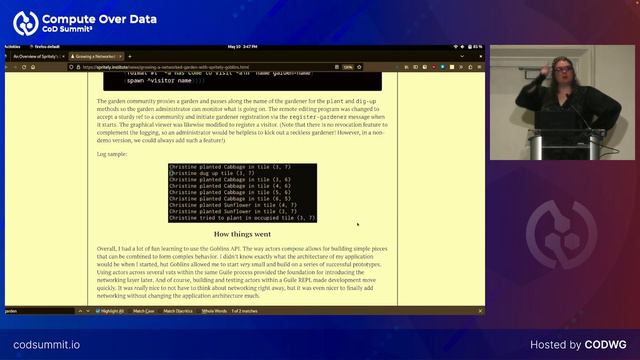The image size is (640, 360).
Task: Close the find bar
Action: [480, 311]
